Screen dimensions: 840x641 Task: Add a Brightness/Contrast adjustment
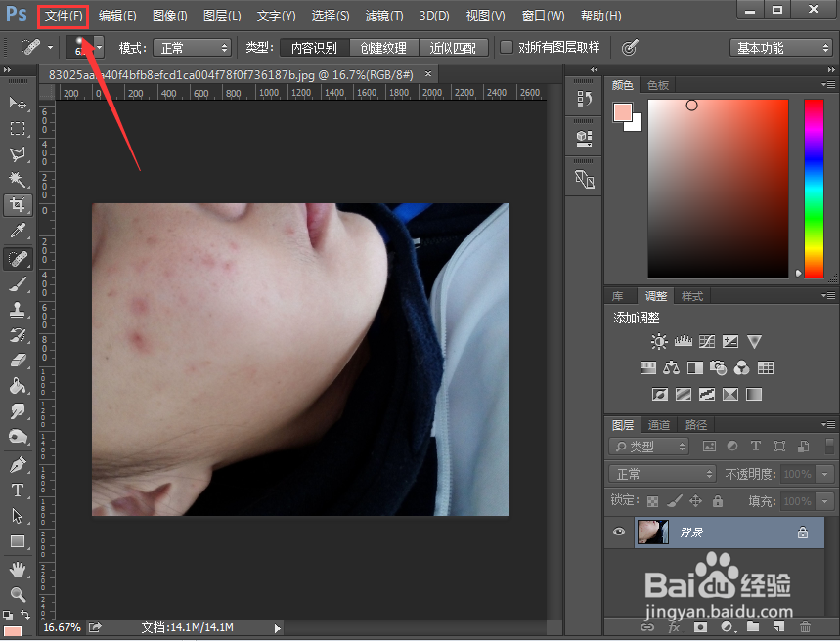tap(658, 341)
